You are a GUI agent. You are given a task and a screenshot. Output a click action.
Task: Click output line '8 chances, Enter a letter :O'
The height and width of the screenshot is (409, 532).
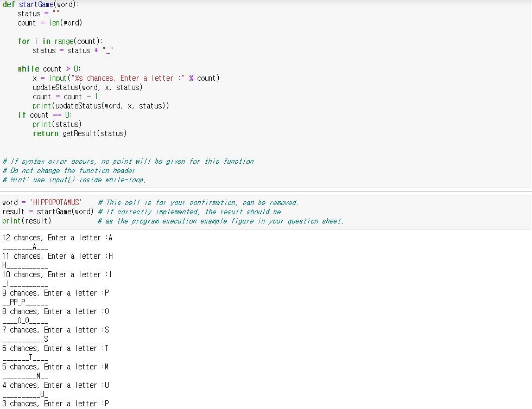point(55,311)
